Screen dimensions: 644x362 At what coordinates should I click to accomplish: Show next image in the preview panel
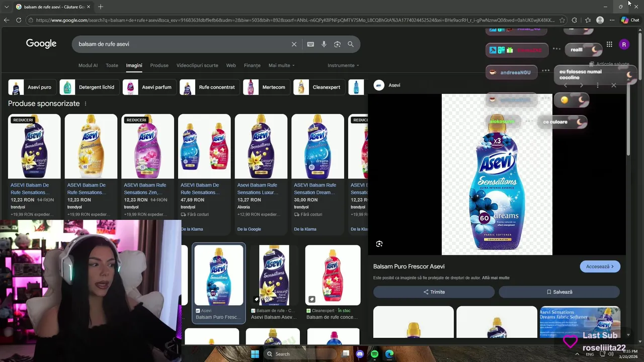click(582, 85)
